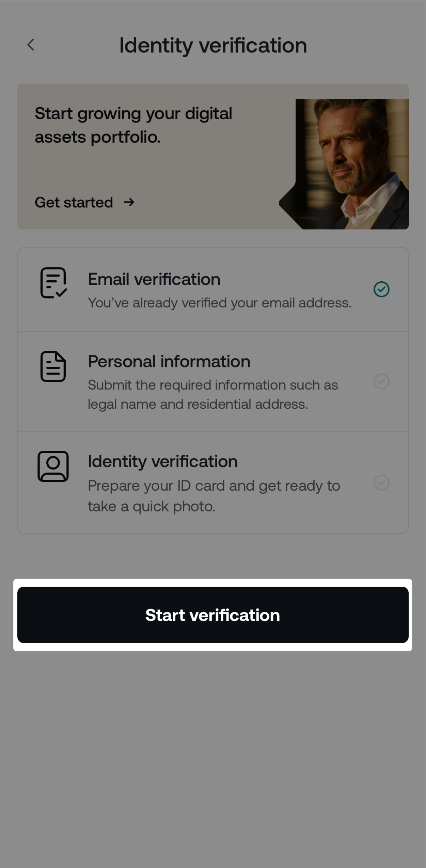426x868 pixels.
Task: Click empty space in the promo banner card
Action: tap(212, 169)
